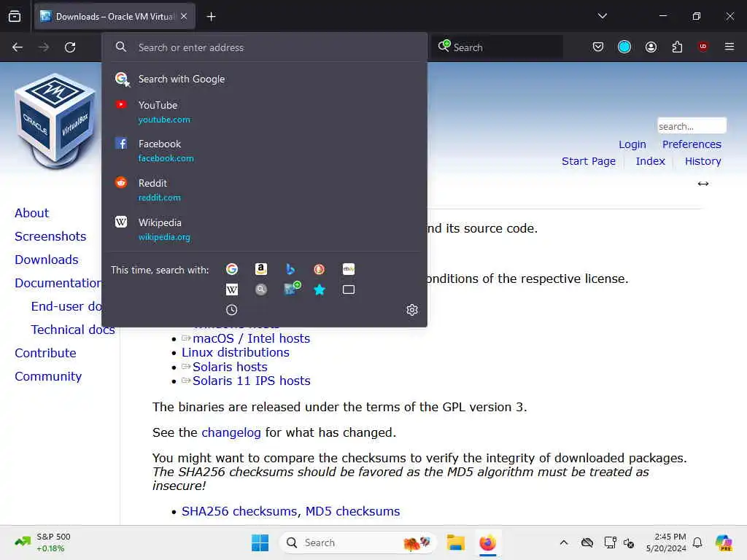Viewport: 747px width, 560px height.
Task: Open Community in the sidebar
Action: tap(48, 376)
